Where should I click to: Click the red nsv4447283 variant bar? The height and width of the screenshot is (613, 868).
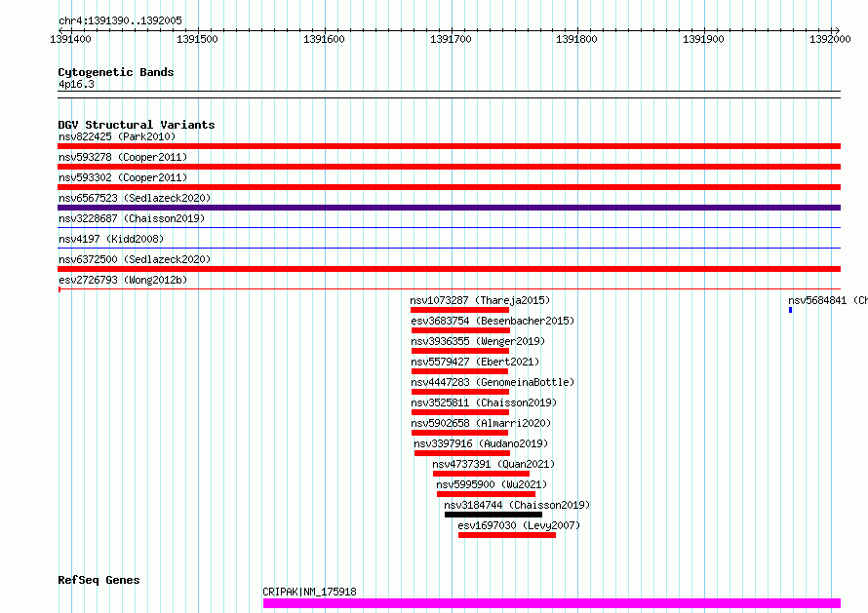tap(460, 392)
